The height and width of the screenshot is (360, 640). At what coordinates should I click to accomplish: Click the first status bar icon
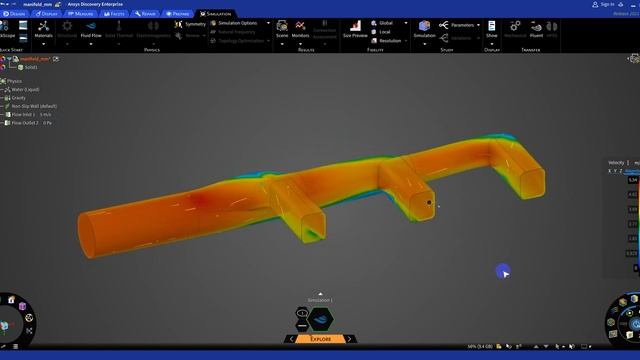click(499, 347)
